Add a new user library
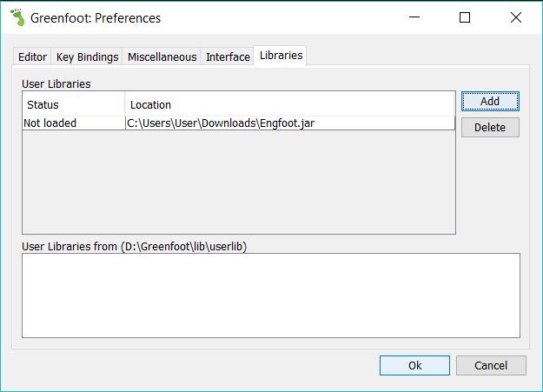The width and height of the screenshot is (543, 392). coord(490,101)
